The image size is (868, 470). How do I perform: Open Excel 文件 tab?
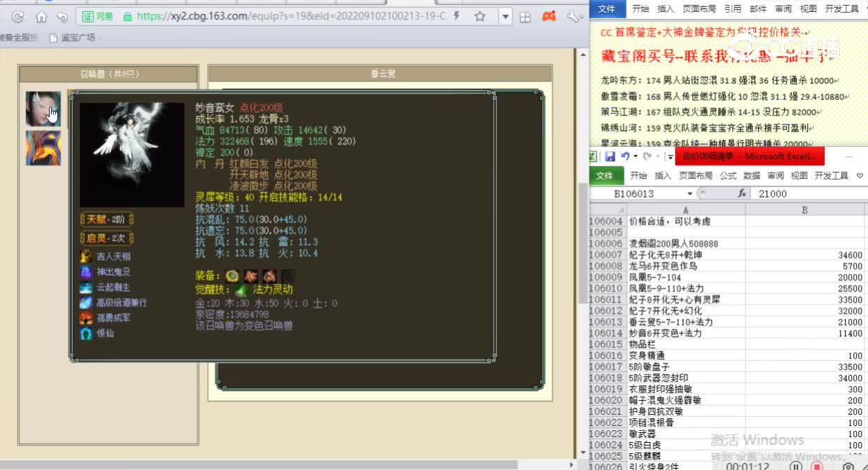[x=605, y=176]
